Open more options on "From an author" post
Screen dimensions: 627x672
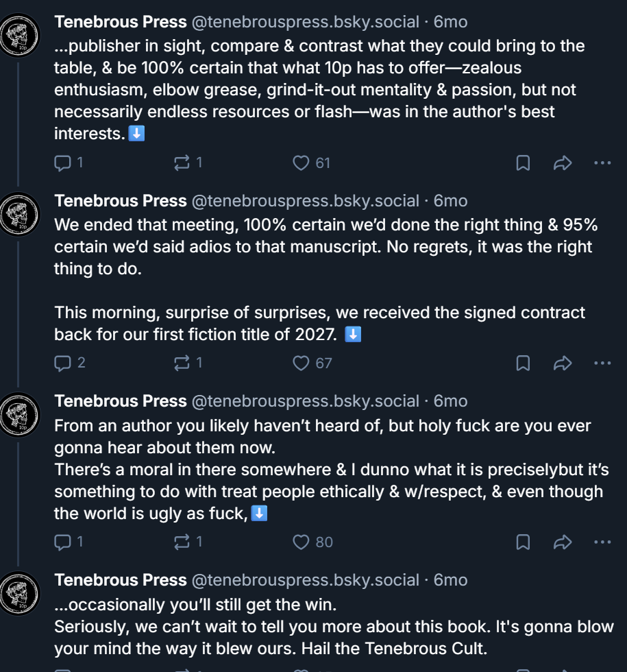(x=602, y=542)
